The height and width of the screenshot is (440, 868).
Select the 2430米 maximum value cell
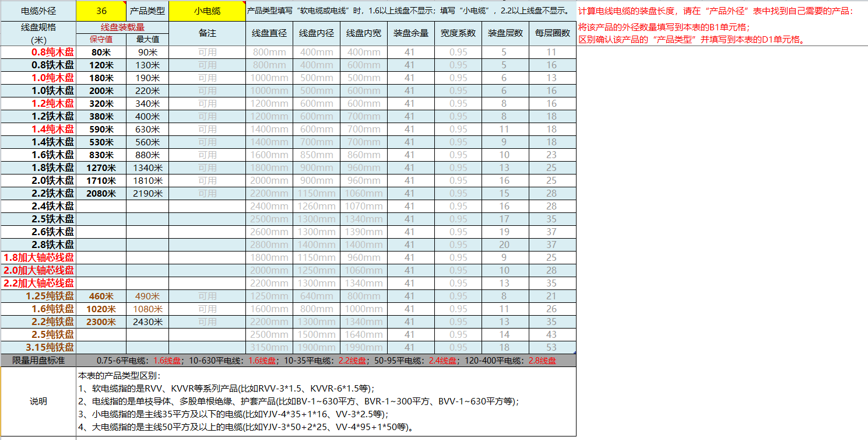pyautogui.click(x=147, y=322)
